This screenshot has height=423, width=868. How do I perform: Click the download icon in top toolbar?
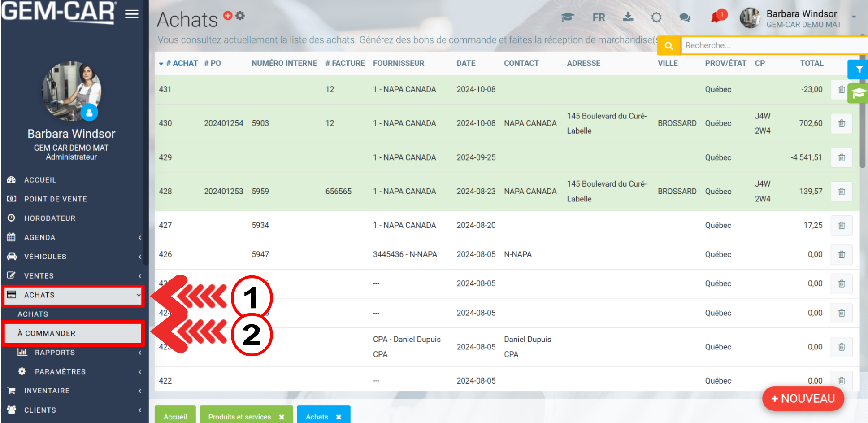pyautogui.click(x=628, y=17)
